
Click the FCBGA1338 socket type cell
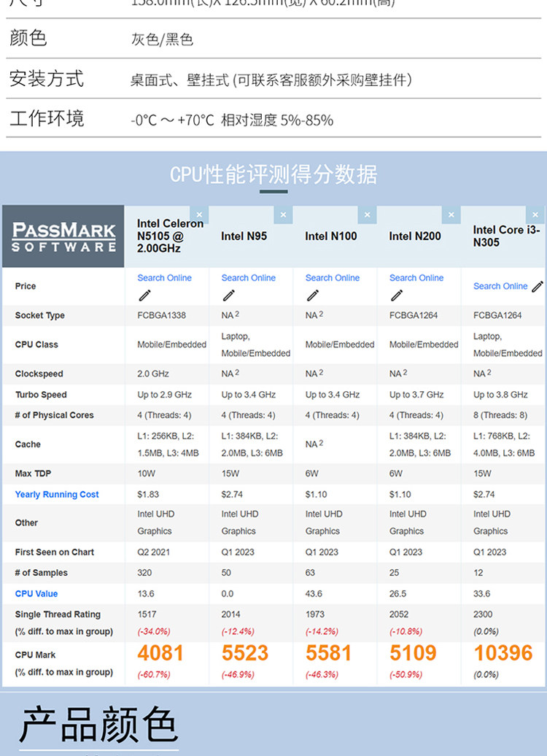click(x=161, y=315)
